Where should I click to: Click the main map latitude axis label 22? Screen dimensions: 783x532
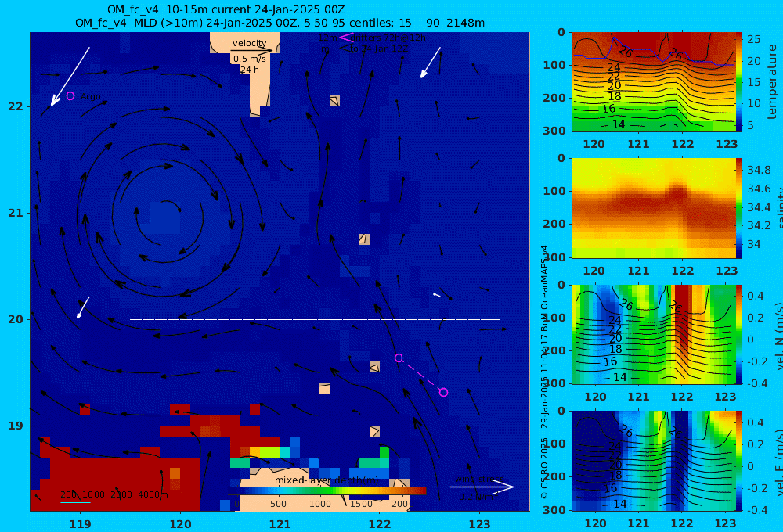[x=16, y=106]
